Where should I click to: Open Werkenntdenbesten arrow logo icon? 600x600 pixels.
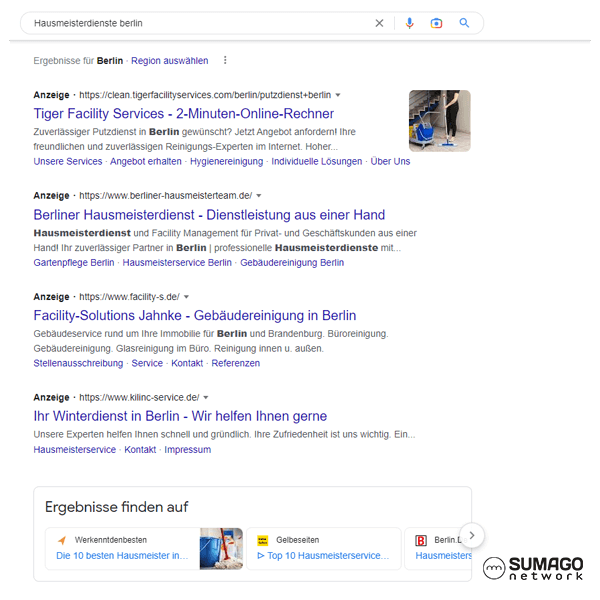click(x=62, y=540)
